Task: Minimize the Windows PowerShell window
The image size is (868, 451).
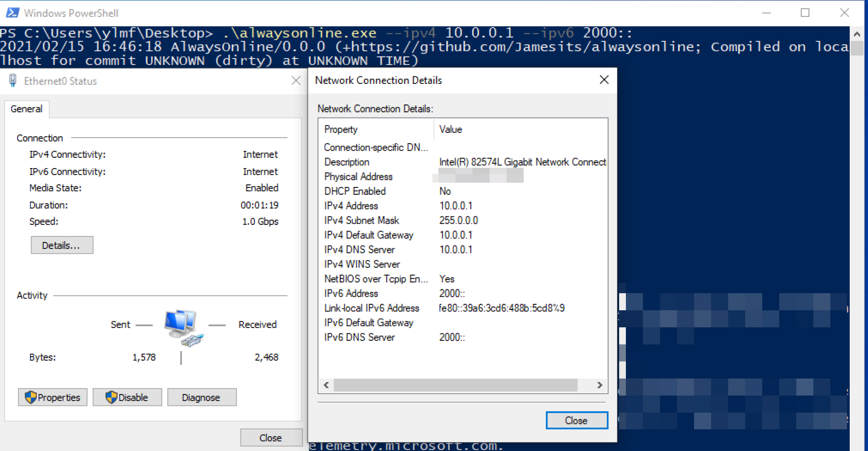Action: 766,13
